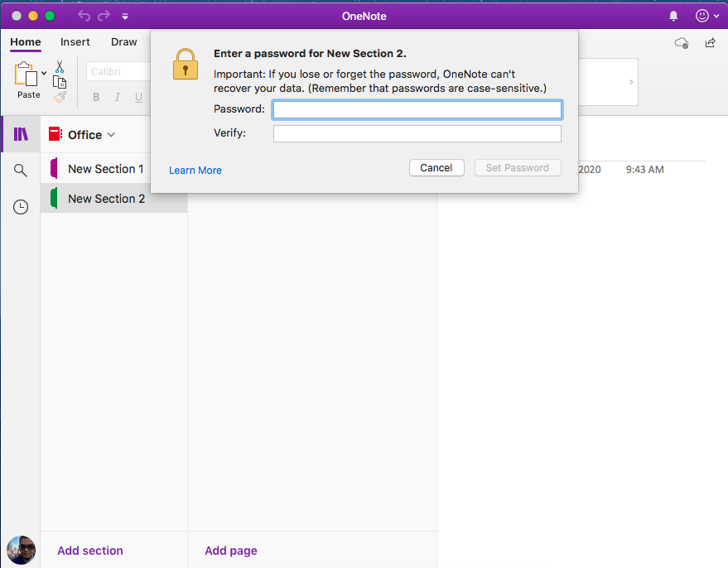Screen dimensions: 728x568
Task: Show notebooks navigation icon
Action: point(21,134)
